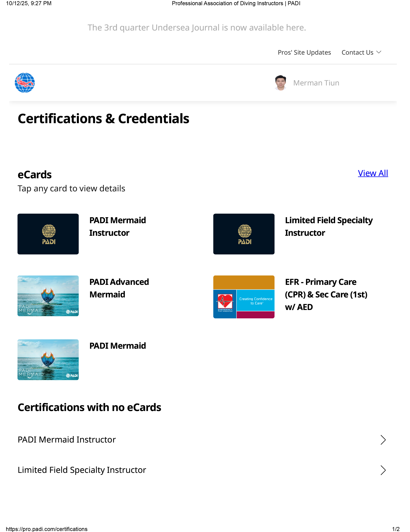Open the Undersea Journal announcement banner
410x532 pixels.
point(197,27)
